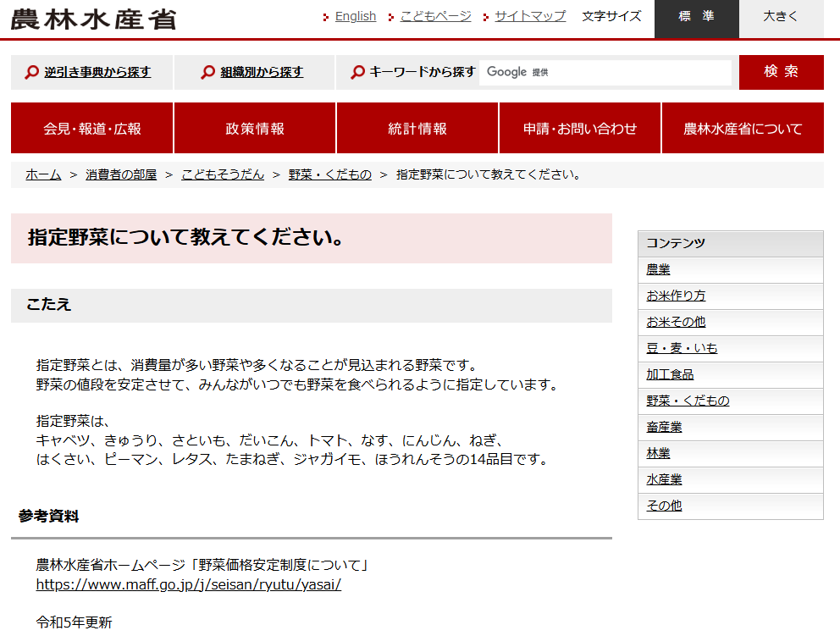This screenshot has height=636, width=840.
Task: Go to こどもそうだん in breadcrumb
Action: (x=223, y=174)
